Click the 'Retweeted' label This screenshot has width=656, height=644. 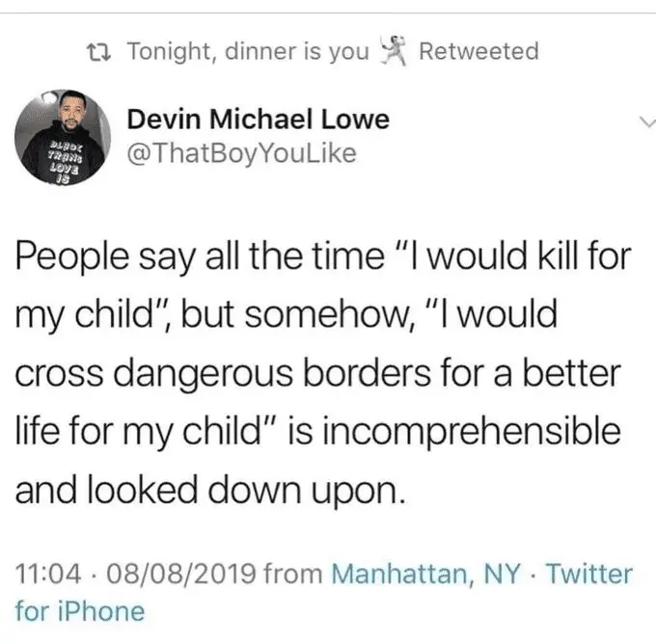pyautogui.click(x=479, y=51)
